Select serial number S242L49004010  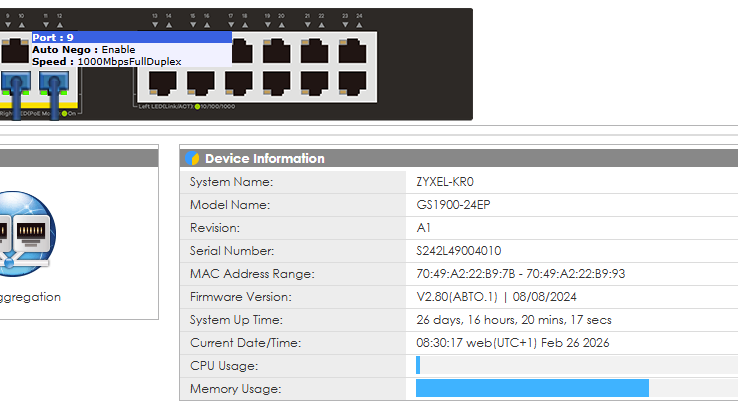click(459, 251)
